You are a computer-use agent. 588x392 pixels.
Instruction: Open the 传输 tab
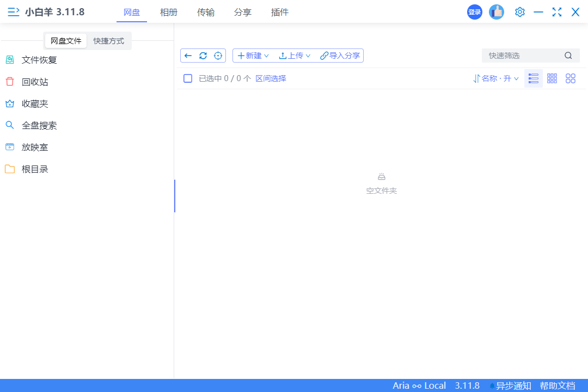click(x=206, y=13)
